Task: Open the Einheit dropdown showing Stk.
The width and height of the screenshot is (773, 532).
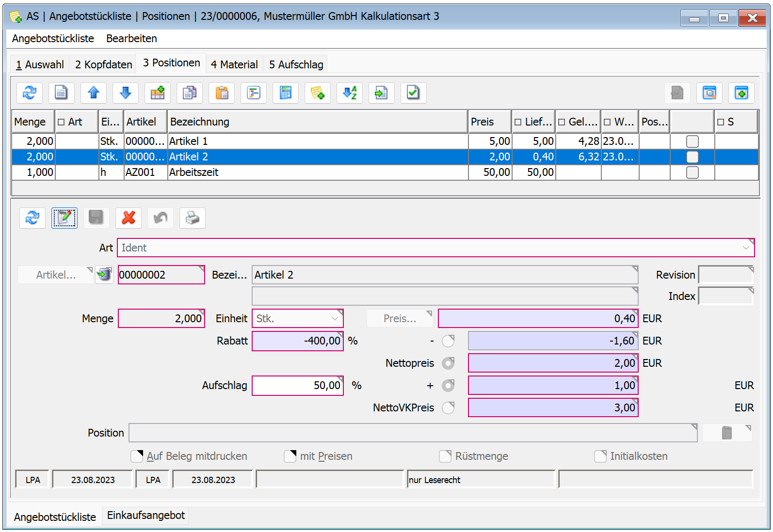Action: tap(335, 319)
